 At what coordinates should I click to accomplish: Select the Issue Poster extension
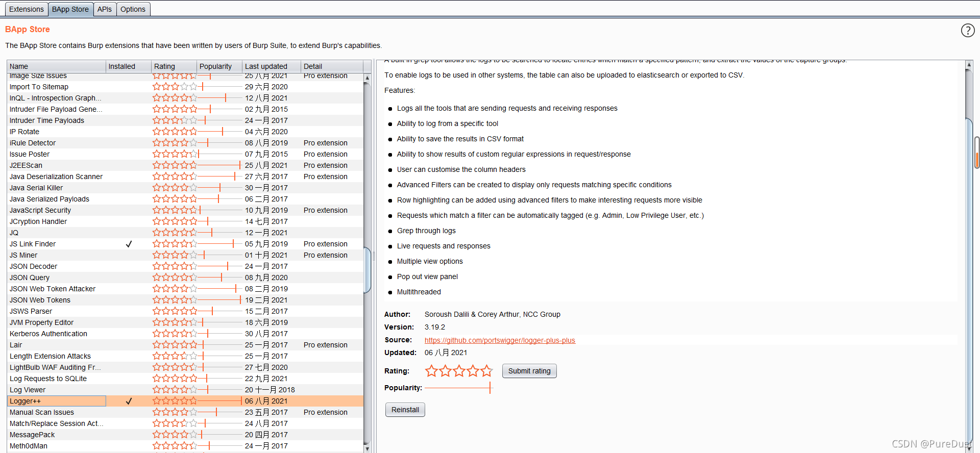coord(186,154)
